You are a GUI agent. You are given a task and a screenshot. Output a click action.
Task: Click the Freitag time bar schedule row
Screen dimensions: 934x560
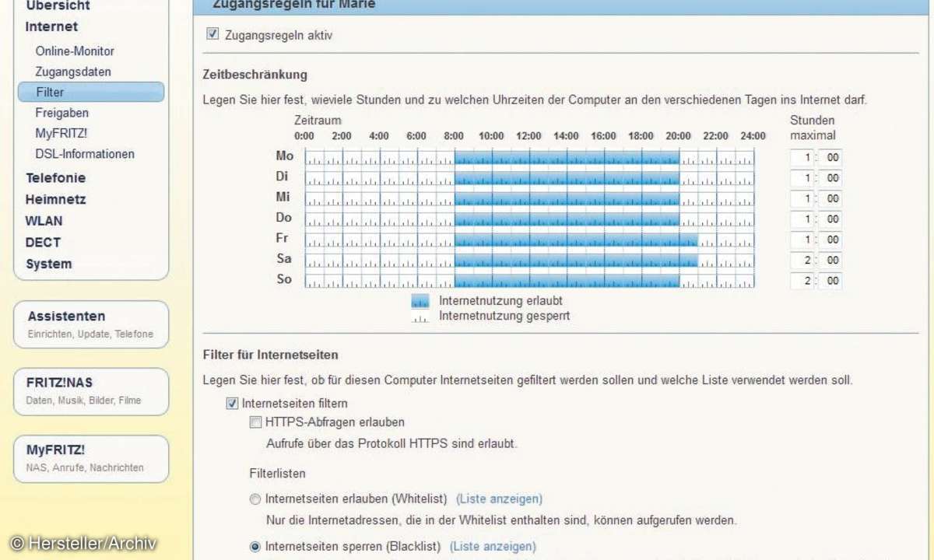point(529,240)
